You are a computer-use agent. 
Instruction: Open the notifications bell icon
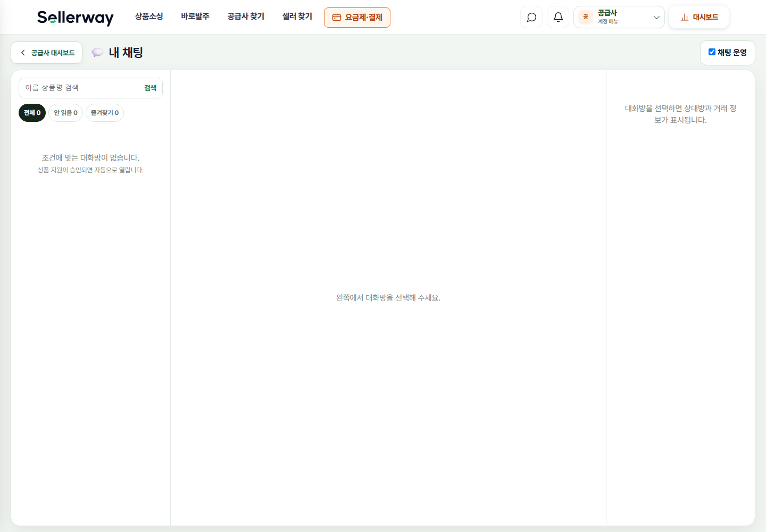pyautogui.click(x=558, y=17)
